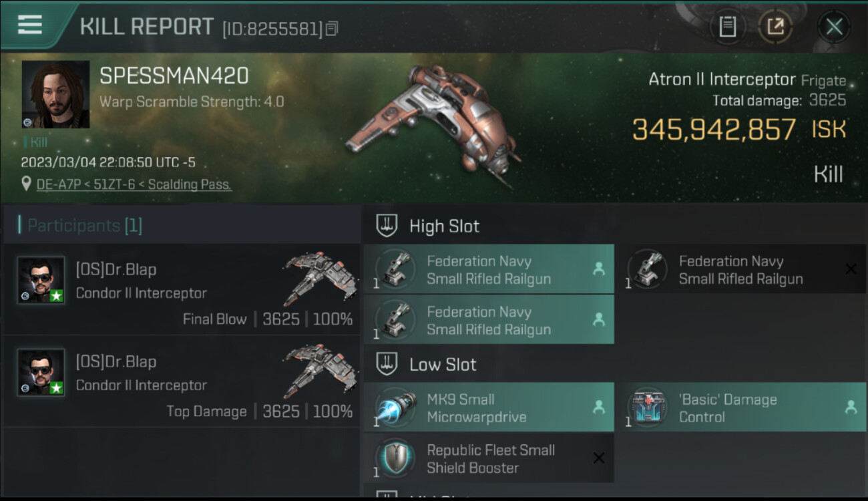Select the Dr.Blap Top Damage entry
The image size is (868, 501).
(182, 381)
